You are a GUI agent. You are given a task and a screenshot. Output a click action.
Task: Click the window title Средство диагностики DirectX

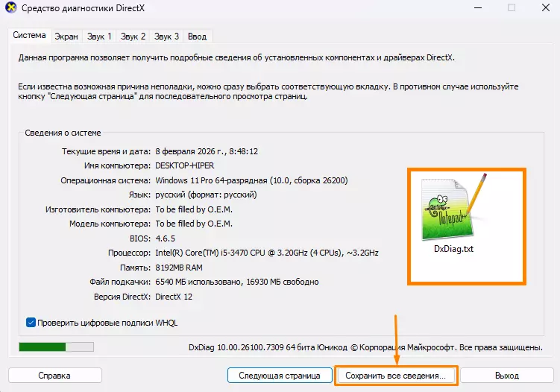click(x=83, y=8)
